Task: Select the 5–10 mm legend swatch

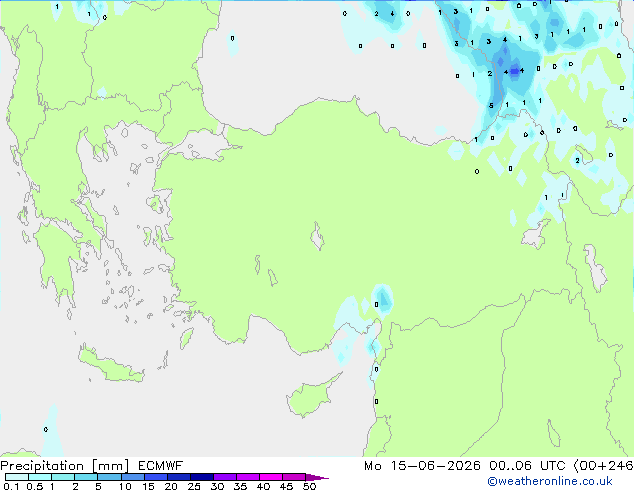Action: pos(109,477)
